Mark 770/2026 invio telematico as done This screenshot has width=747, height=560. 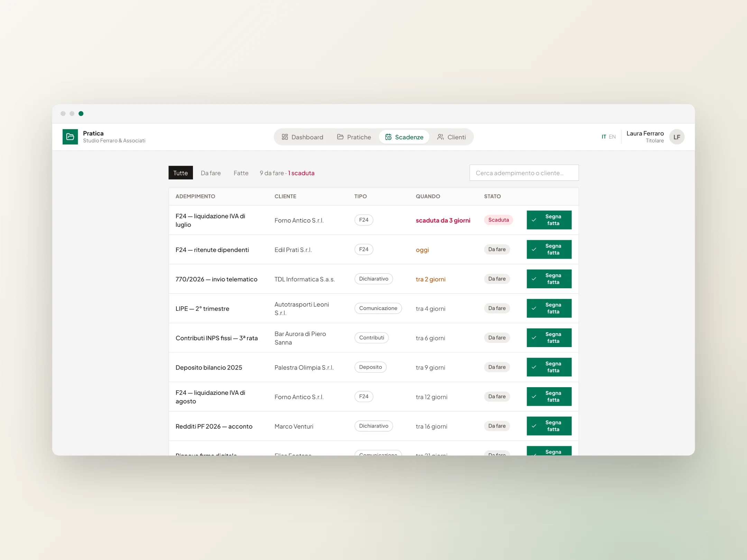549,279
